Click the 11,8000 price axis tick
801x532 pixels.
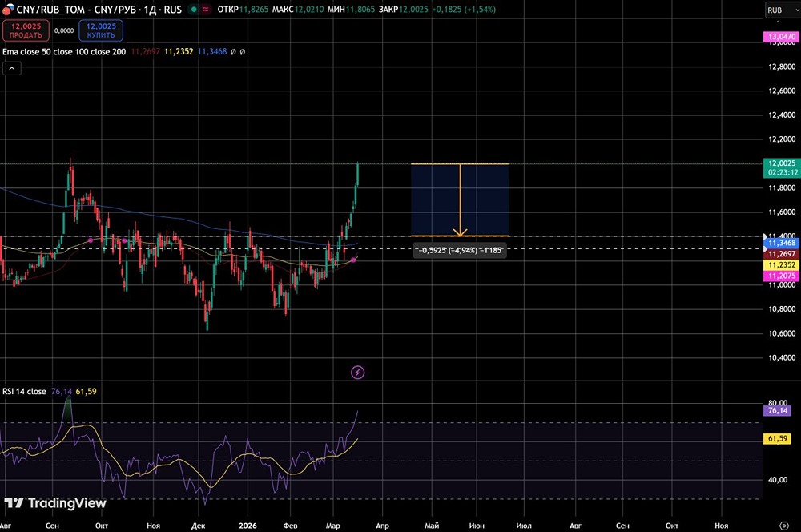pyautogui.click(x=782, y=187)
